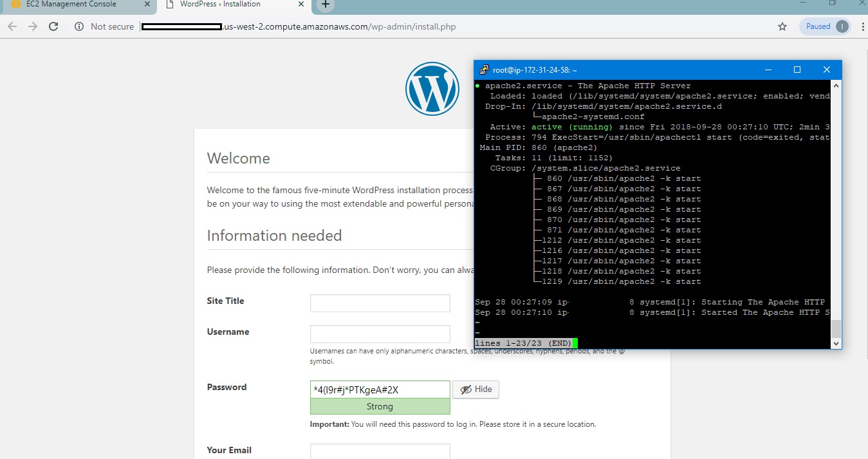Click the Strong password strength indicator
Screen dimensions: 868x459
click(380, 406)
